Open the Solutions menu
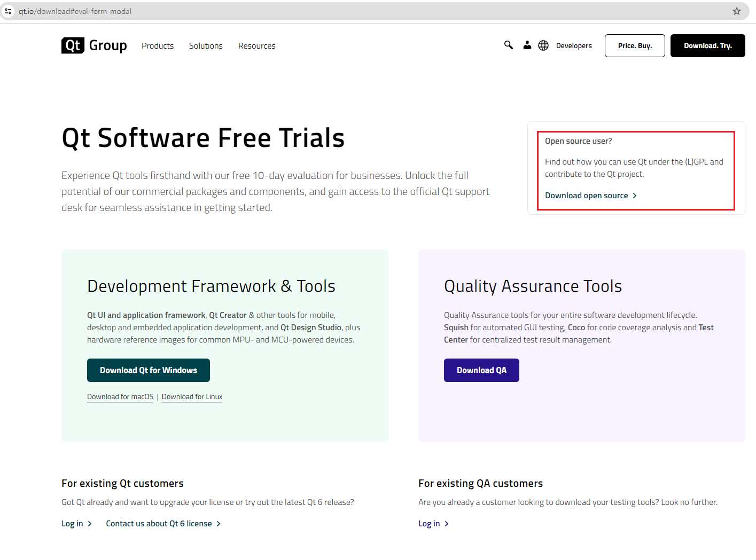The image size is (756, 560). 206,46
